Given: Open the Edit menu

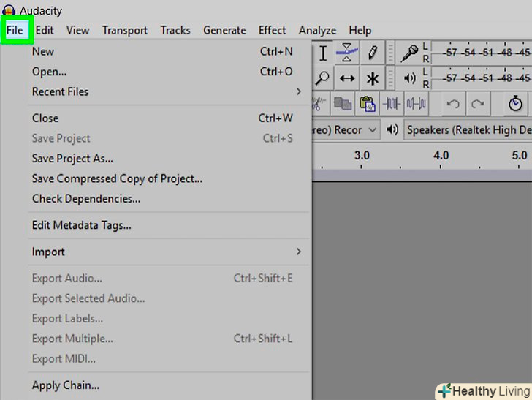Looking at the screenshot, I should (45, 30).
